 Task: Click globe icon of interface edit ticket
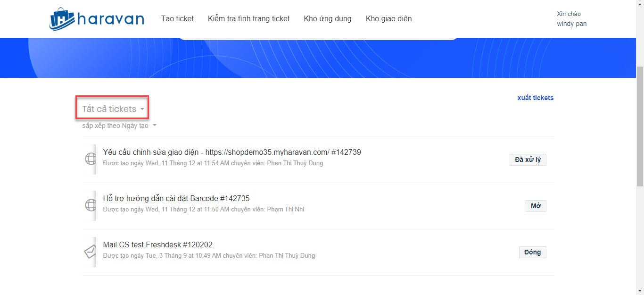click(x=91, y=159)
